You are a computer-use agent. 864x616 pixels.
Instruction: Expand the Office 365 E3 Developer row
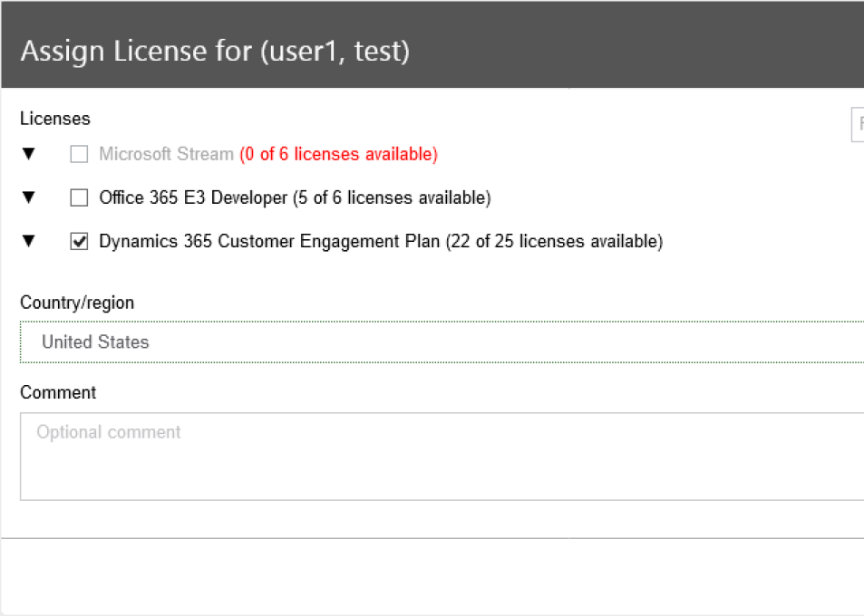[x=29, y=197]
